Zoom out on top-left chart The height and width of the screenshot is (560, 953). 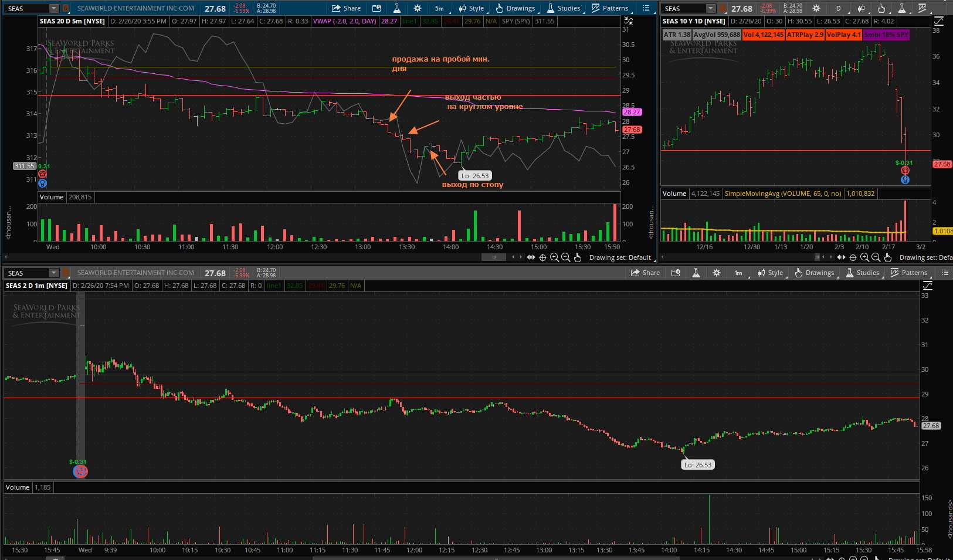pyautogui.click(x=566, y=257)
